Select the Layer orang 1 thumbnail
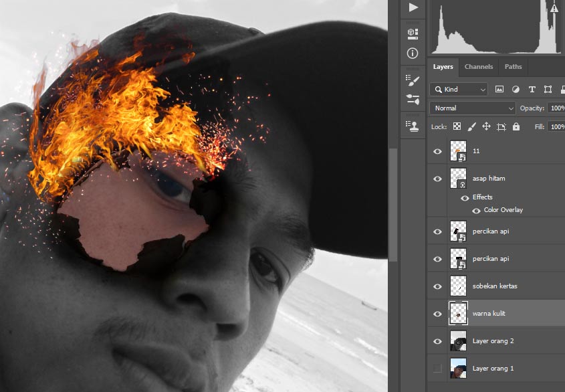The height and width of the screenshot is (392, 565). coord(458,368)
